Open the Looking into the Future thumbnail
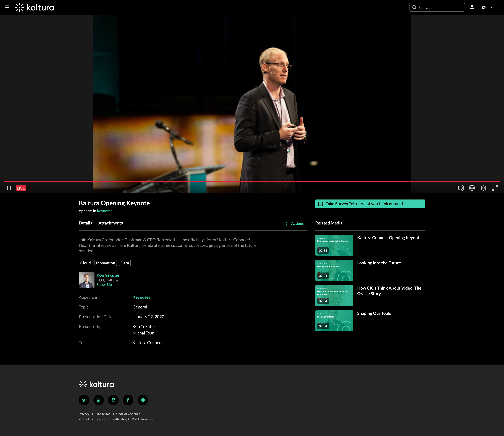This screenshot has height=436, width=504. (334, 270)
